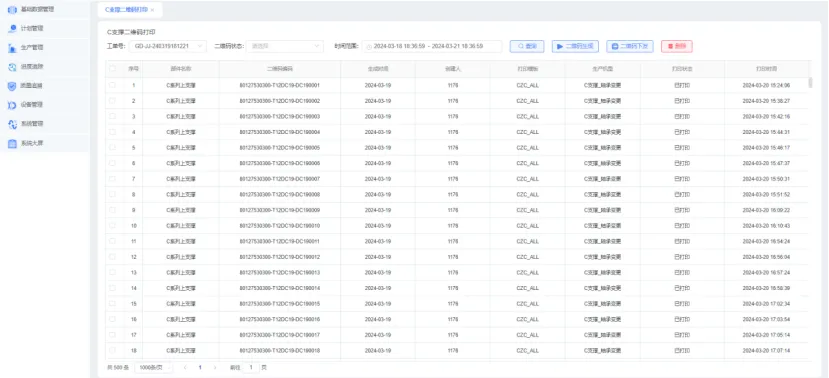Tick the checkbox for row 10
Screen dimensions: 829x378
pos(112,226)
